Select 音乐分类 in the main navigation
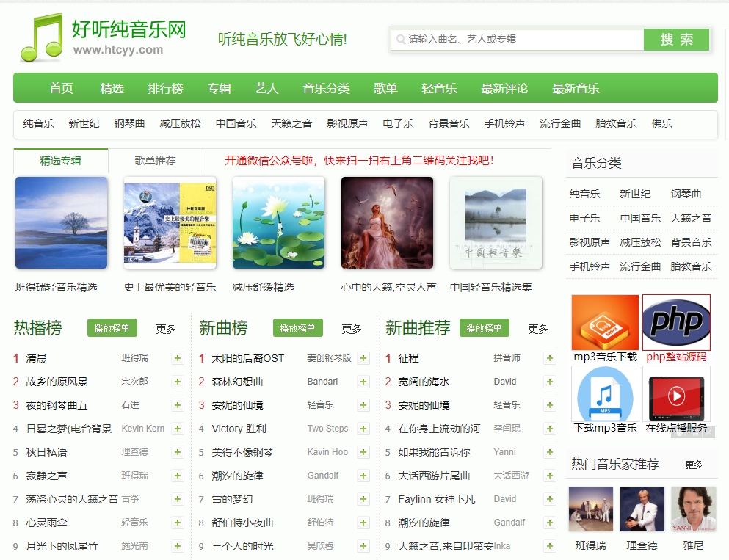The height and width of the screenshot is (560, 729). pyautogui.click(x=326, y=88)
